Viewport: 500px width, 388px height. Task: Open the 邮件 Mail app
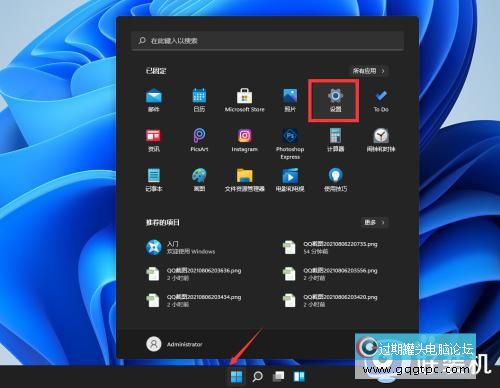point(154,100)
